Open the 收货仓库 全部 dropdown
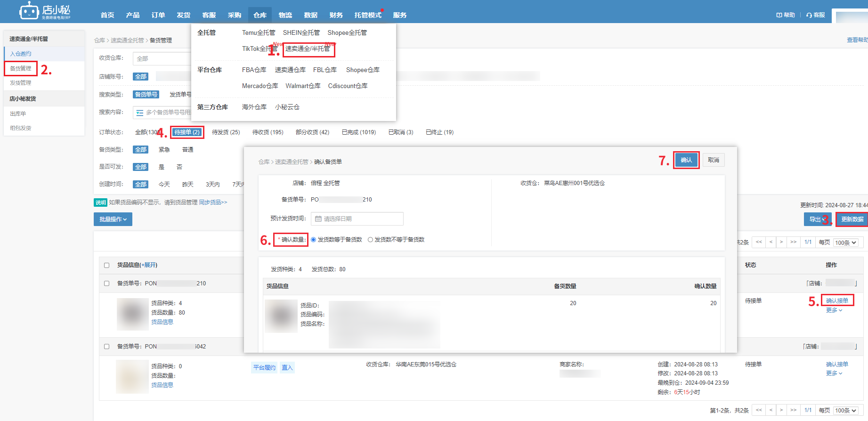The width and height of the screenshot is (868, 421). pyautogui.click(x=162, y=59)
